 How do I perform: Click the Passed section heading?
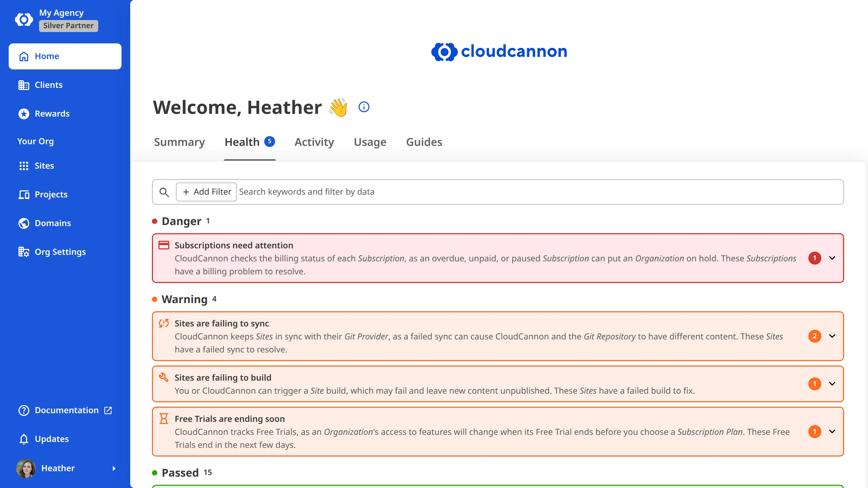coord(180,473)
